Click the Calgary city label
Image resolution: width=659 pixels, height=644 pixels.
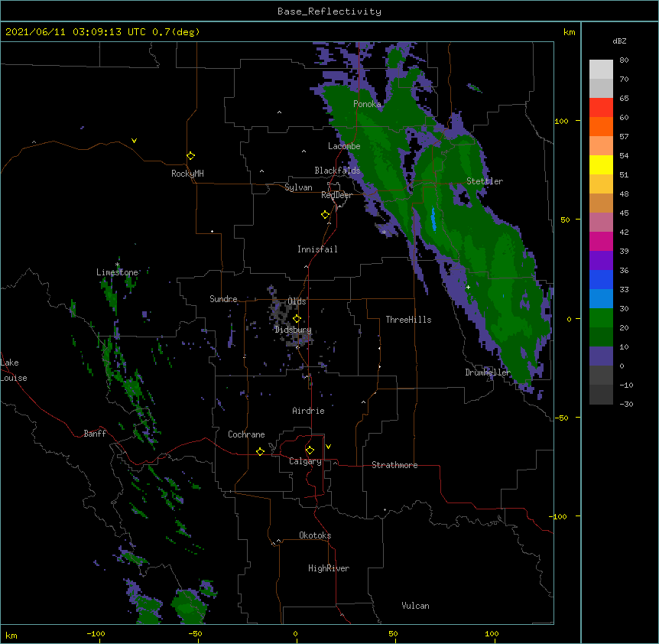[x=305, y=461]
